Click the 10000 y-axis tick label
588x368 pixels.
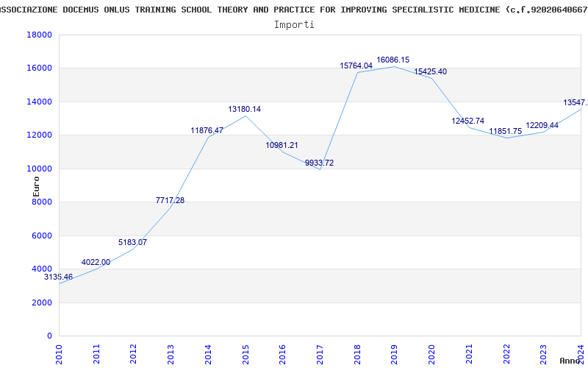tap(39, 169)
